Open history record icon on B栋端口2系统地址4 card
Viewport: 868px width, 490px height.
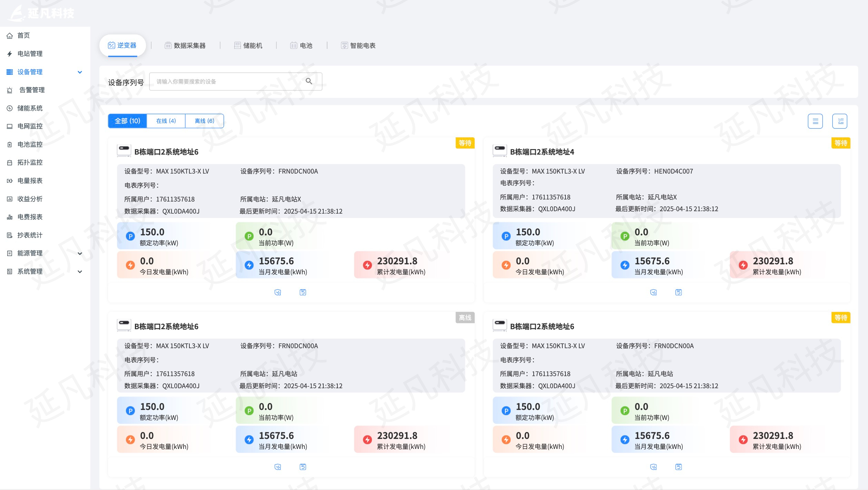point(678,292)
